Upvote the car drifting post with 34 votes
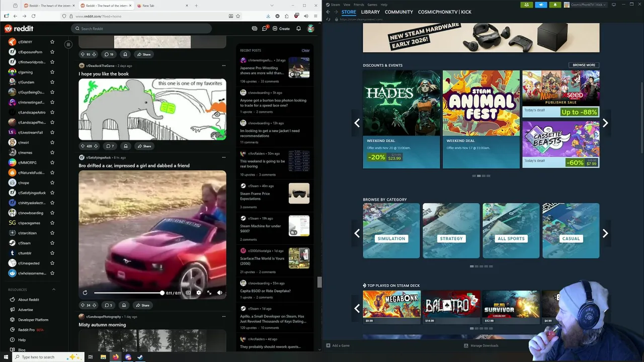The width and height of the screenshot is (644, 362). click(83, 305)
